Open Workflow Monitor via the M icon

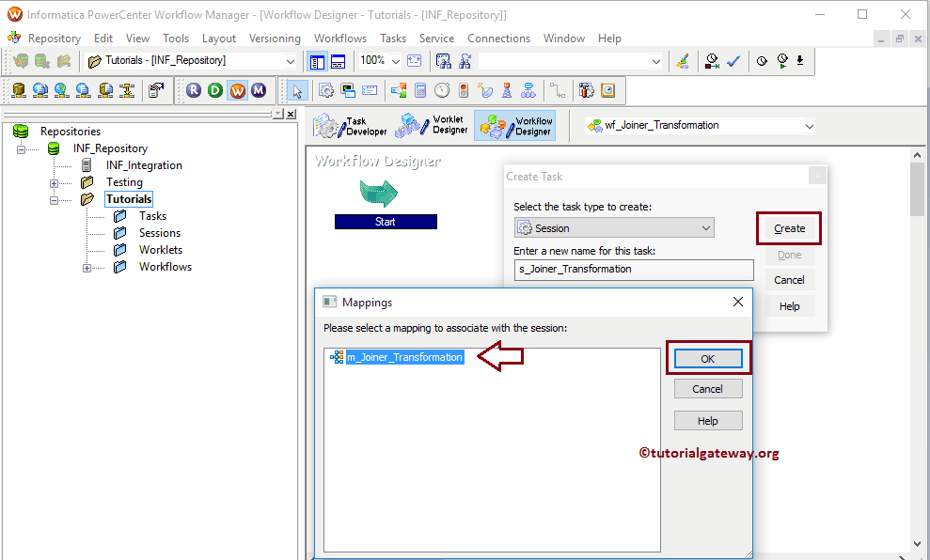[260, 90]
